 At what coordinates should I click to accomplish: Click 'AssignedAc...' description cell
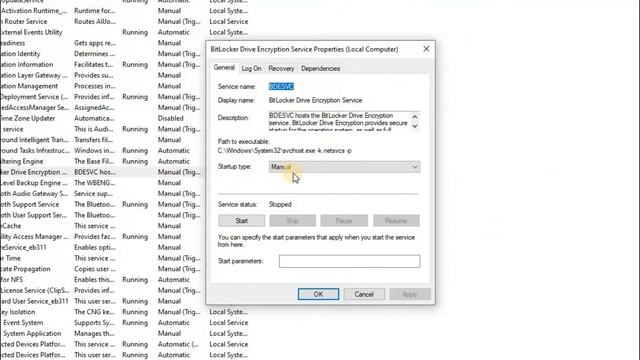94,108
